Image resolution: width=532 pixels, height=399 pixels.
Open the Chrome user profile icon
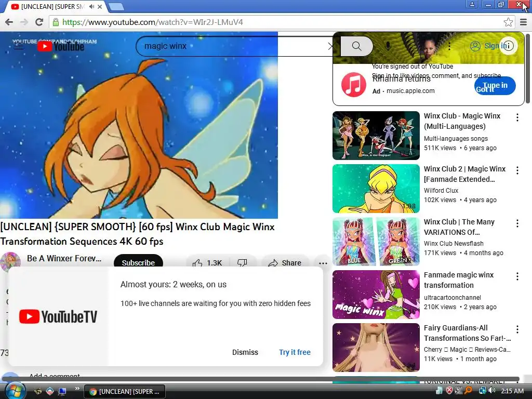point(472,4)
